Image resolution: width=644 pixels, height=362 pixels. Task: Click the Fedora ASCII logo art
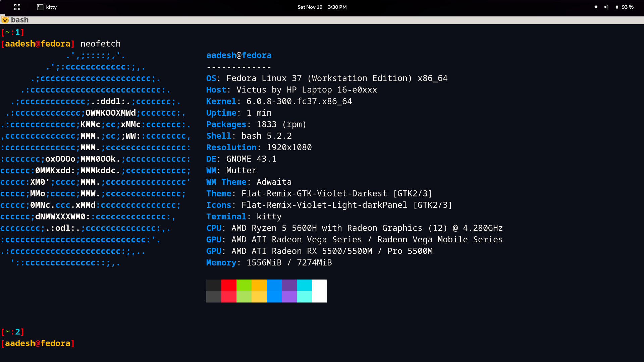point(96,159)
